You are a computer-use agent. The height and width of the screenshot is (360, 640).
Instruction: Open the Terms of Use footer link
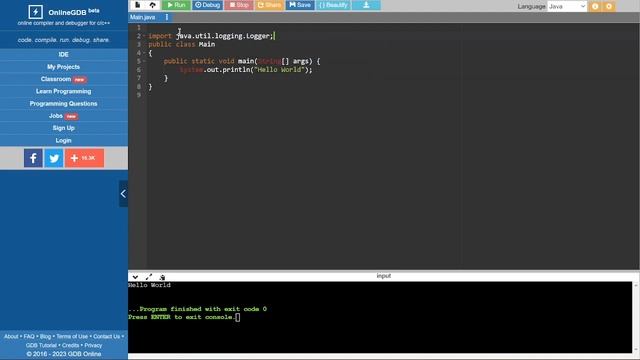72,336
